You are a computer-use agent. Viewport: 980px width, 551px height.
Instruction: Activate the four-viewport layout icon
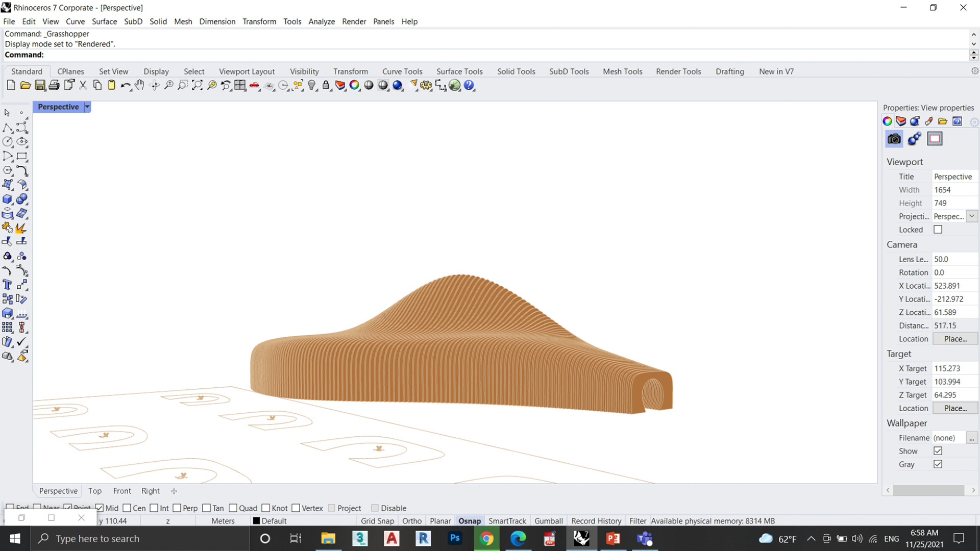[x=240, y=85]
